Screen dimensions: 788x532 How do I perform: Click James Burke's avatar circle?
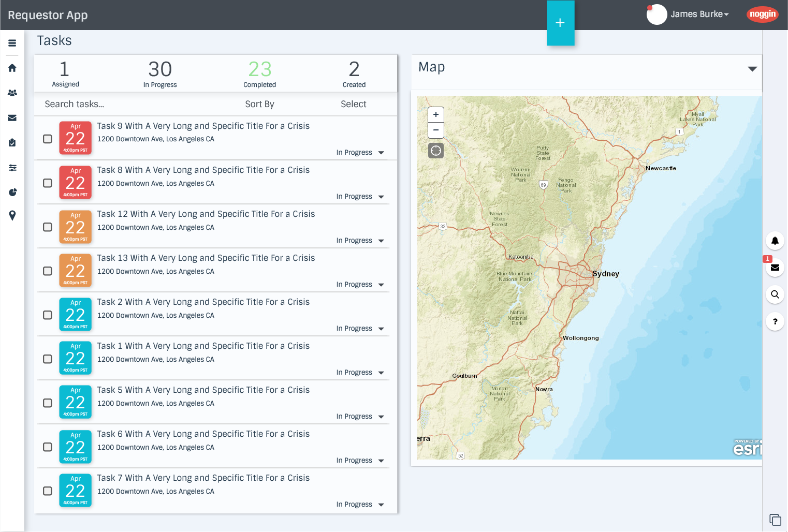(656, 14)
